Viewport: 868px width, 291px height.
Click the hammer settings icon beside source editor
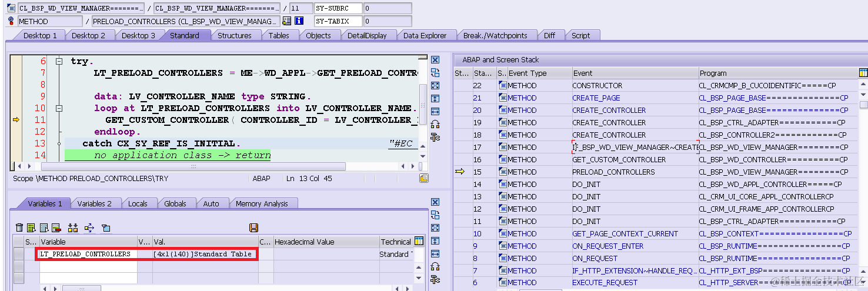[x=435, y=137]
